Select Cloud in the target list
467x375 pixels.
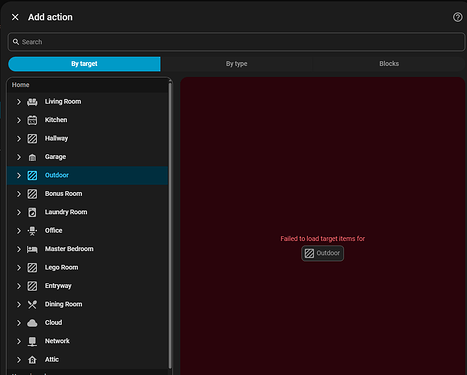click(x=53, y=323)
